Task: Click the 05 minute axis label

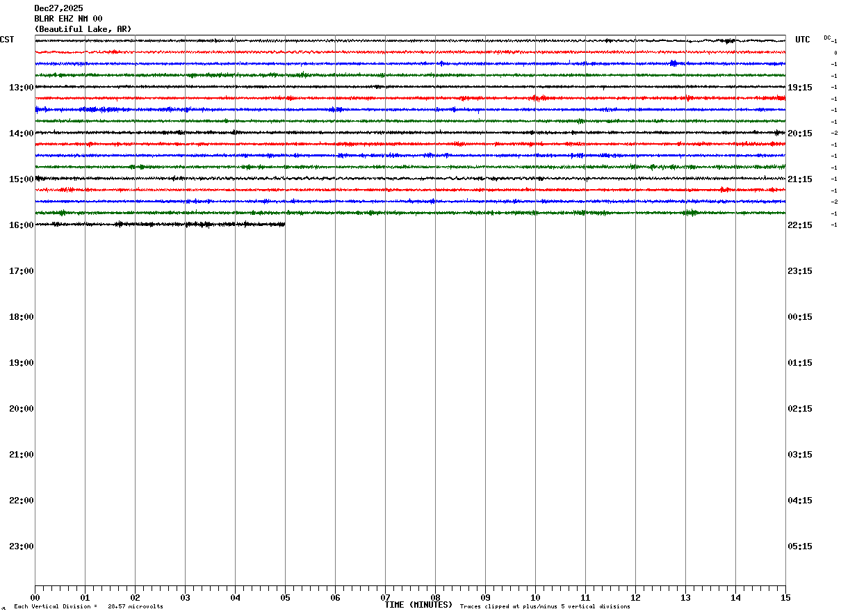Action: [285, 598]
